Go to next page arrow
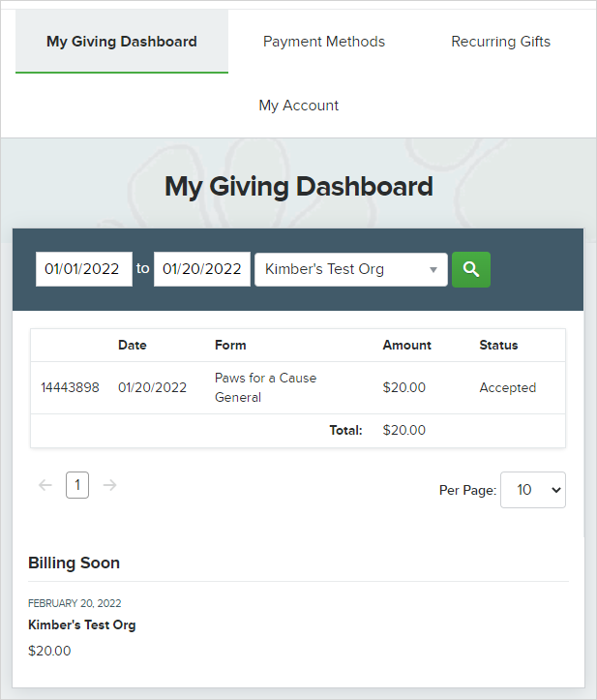Screen dimensions: 597x700 point(110,485)
